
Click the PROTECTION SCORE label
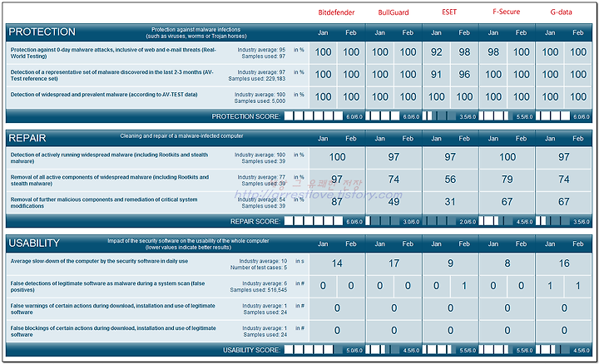[x=246, y=116]
